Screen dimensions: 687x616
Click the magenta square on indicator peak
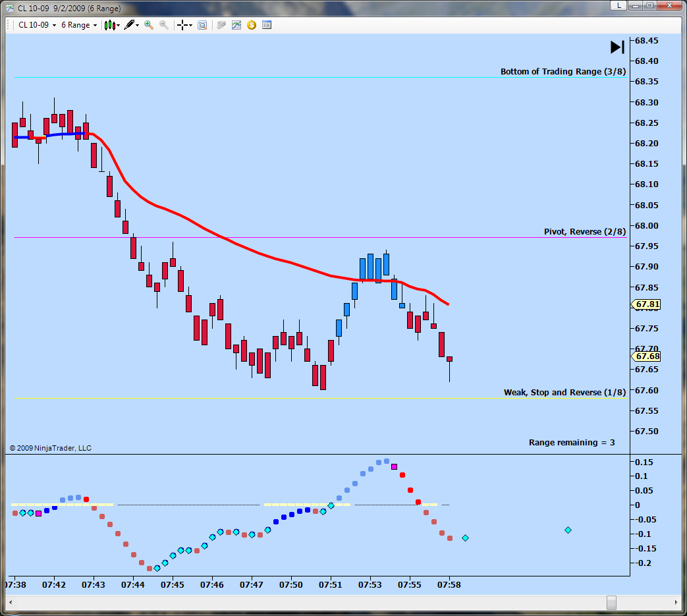tap(395, 467)
